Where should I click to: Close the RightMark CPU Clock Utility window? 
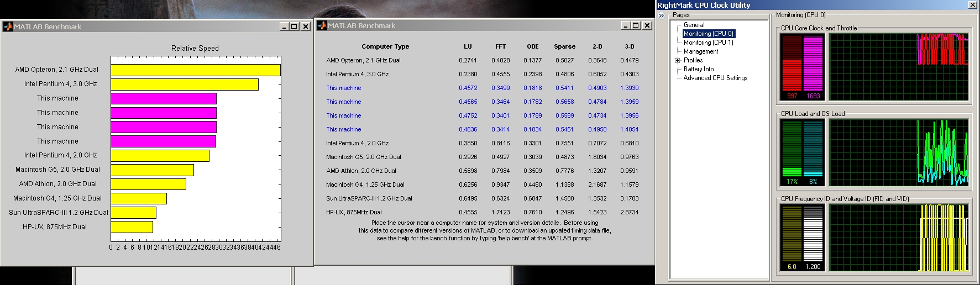[x=973, y=5]
